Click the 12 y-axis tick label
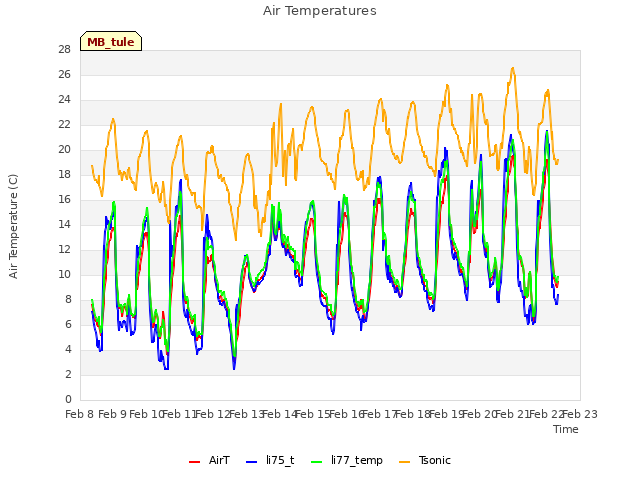640x480 pixels. [x=64, y=249]
